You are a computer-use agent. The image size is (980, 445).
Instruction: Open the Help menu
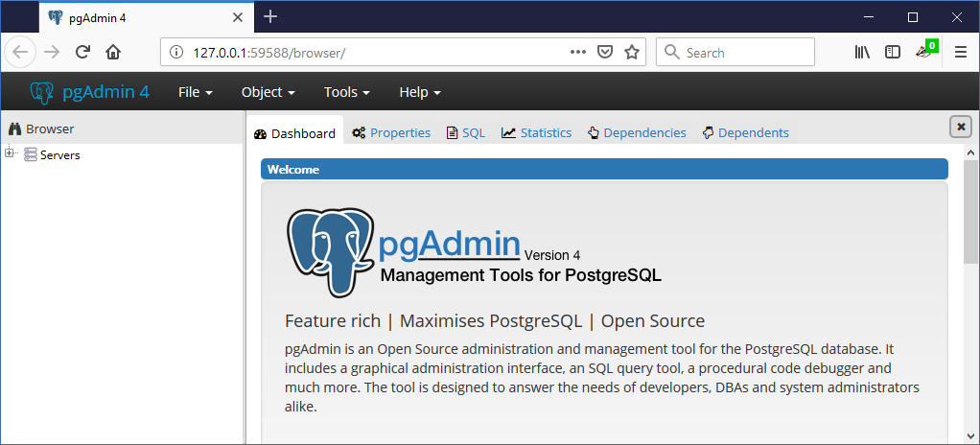click(420, 92)
